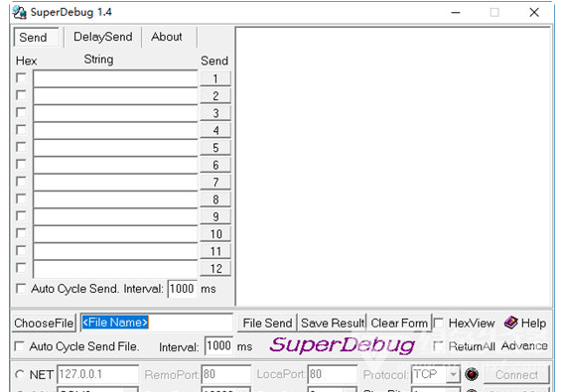Click the Connect button
The height and width of the screenshot is (392, 564).
click(x=516, y=375)
